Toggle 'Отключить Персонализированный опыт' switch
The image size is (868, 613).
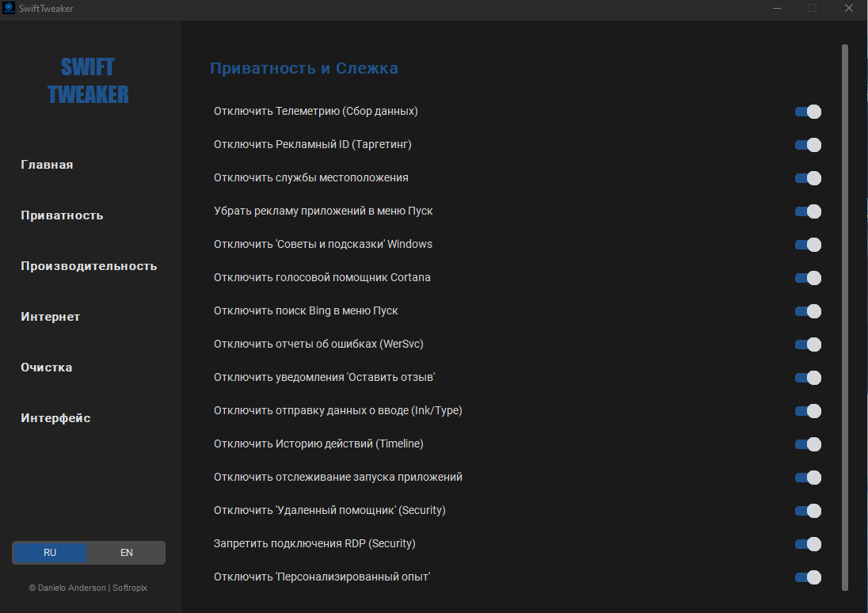[808, 577]
